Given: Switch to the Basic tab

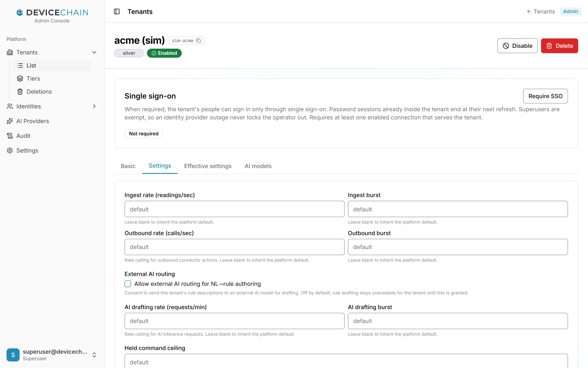Looking at the screenshot, I should pyautogui.click(x=128, y=166).
